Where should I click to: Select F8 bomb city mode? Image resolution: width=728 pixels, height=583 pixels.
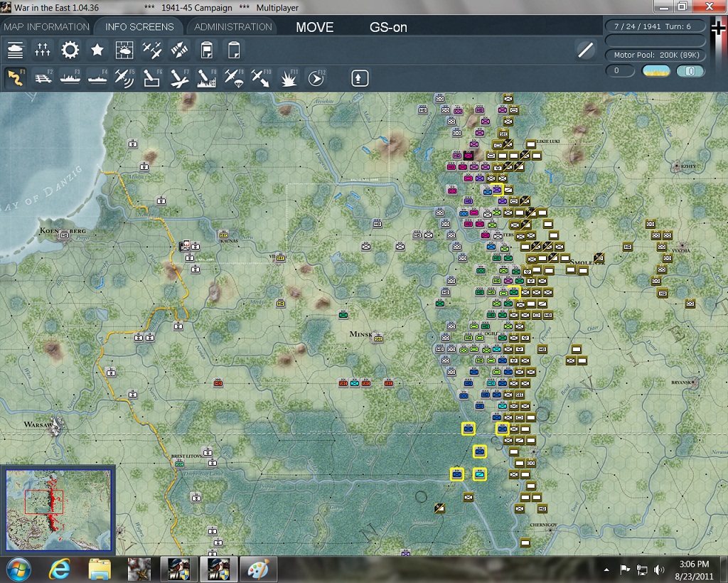207,78
